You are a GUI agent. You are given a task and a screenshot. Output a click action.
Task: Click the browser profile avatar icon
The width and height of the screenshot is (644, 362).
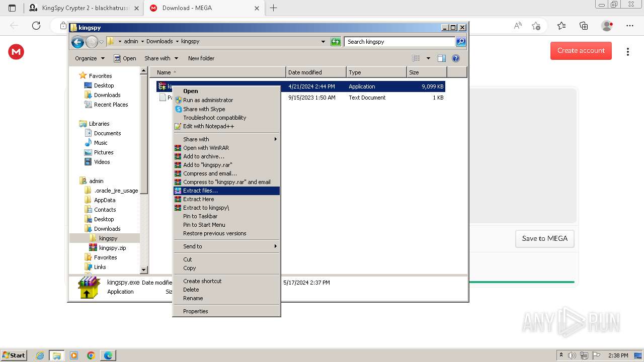[607, 26]
